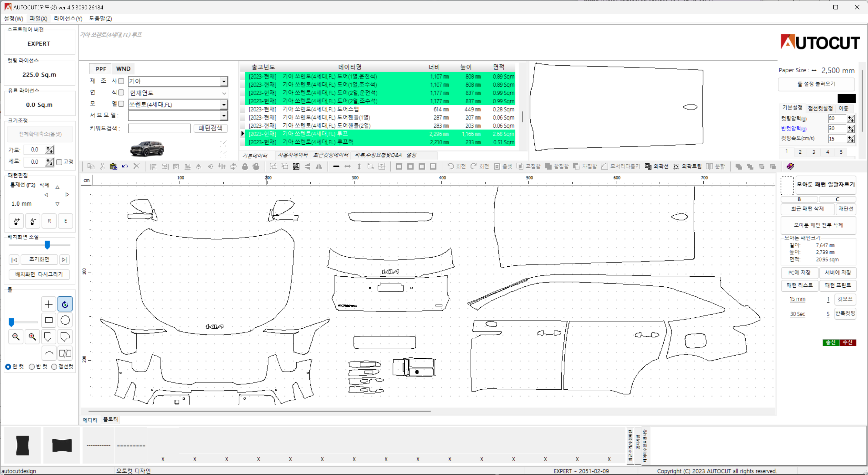Click the 키워드검색 input field
Screen dimensions: 868x475
click(x=159, y=128)
